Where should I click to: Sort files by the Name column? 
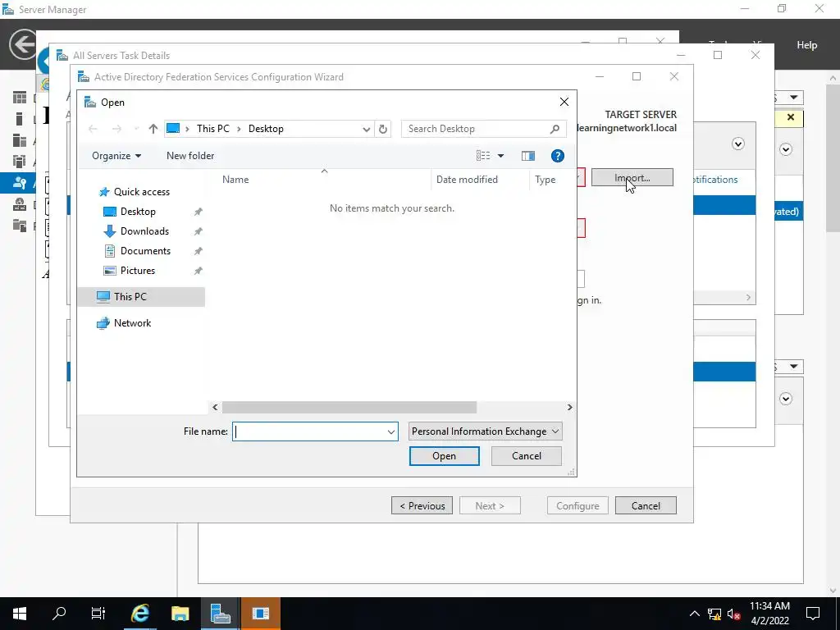click(x=323, y=180)
